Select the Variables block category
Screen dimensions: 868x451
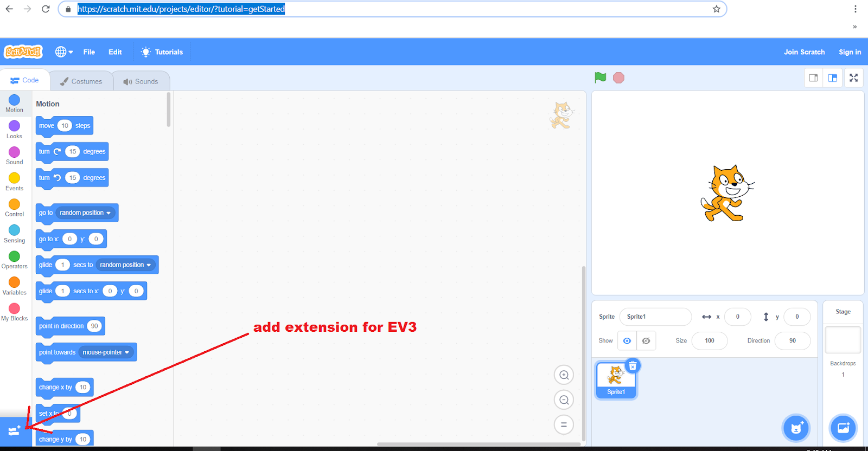[x=15, y=286]
